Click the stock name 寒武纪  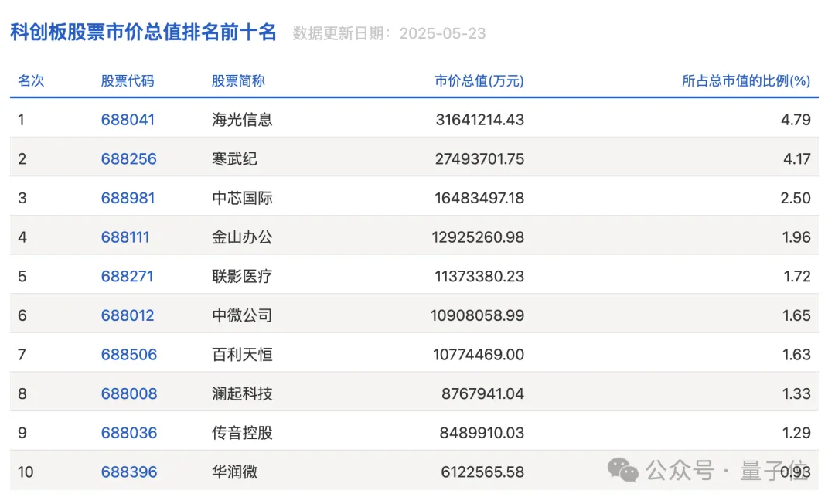(234, 158)
